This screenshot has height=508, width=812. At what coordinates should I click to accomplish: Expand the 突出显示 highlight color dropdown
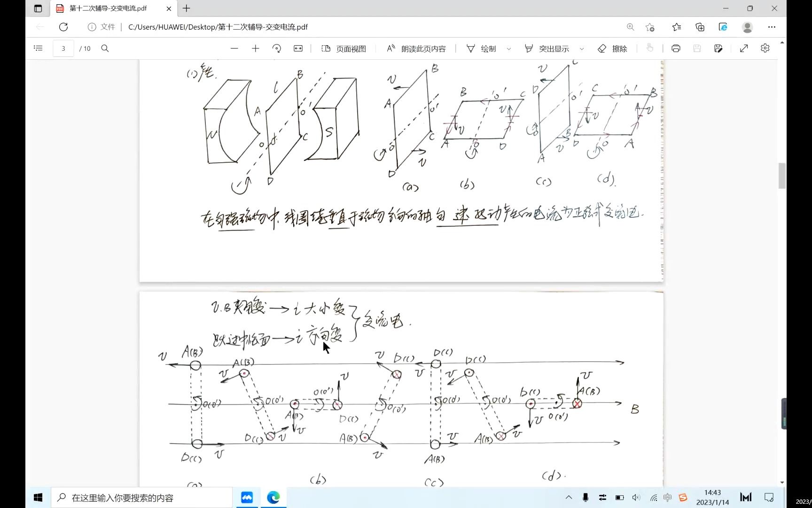tap(582, 49)
